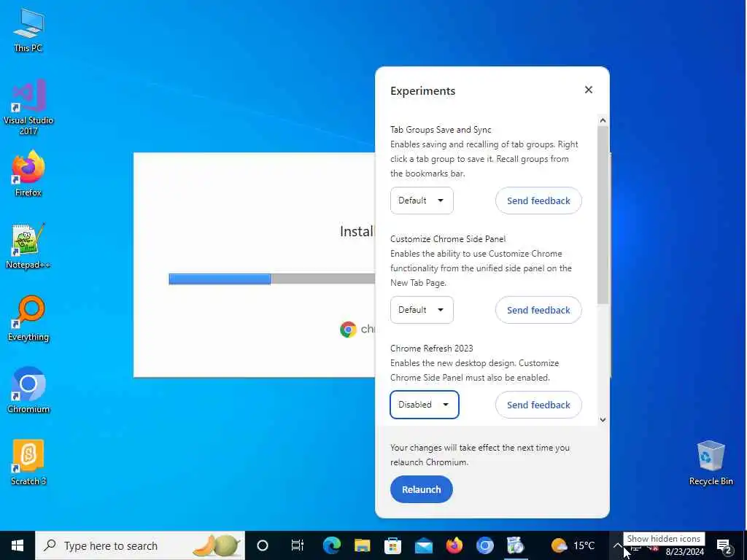
Task: Click the installer progress bar
Action: 272,279
